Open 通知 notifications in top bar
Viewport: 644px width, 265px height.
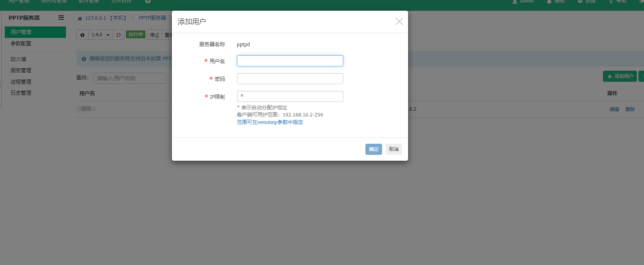click(555, 1)
